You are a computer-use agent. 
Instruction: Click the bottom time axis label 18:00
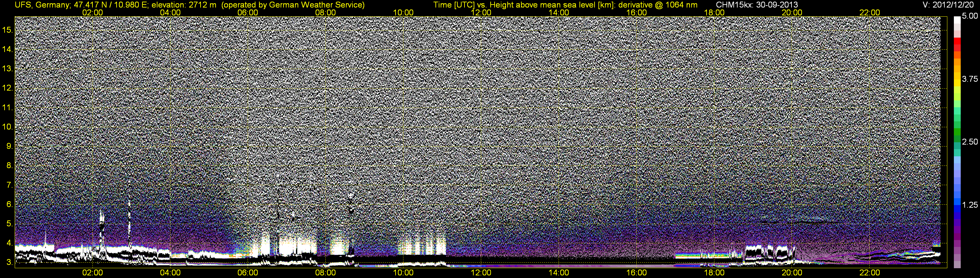coord(714,273)
